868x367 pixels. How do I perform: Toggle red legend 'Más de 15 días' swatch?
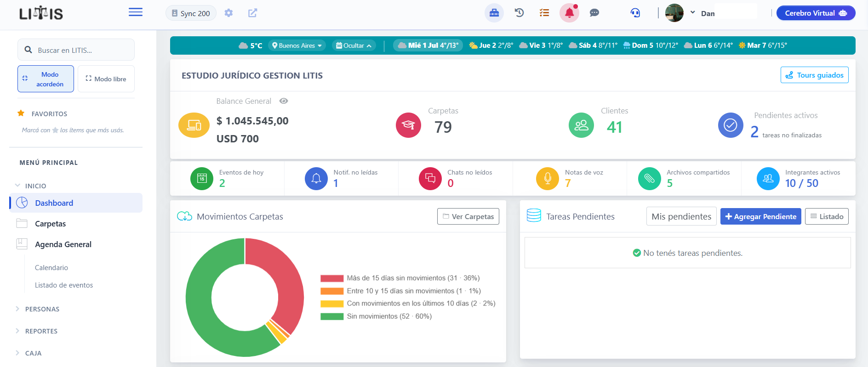click(332, 278)
